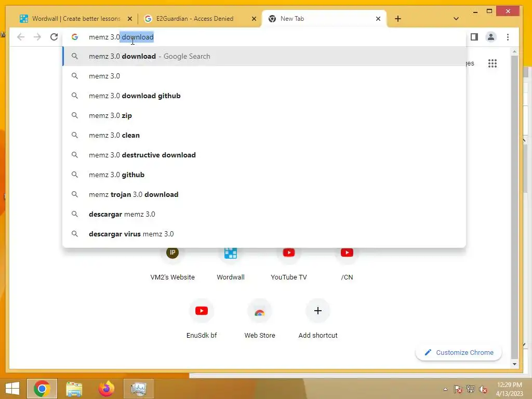Choose the plain 'memz 3.0' suggestion
The image size is (532, 399).
(264, 76)
